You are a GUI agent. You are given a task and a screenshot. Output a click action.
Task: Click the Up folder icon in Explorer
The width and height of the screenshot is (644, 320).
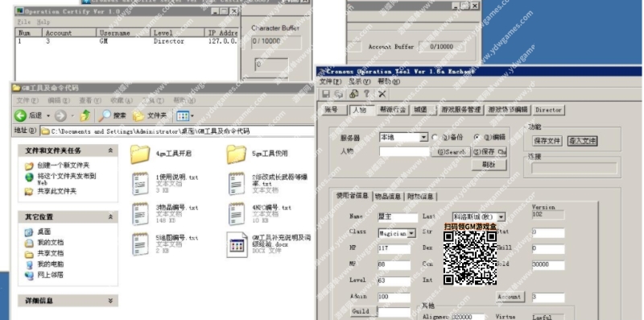pos(85,115)
